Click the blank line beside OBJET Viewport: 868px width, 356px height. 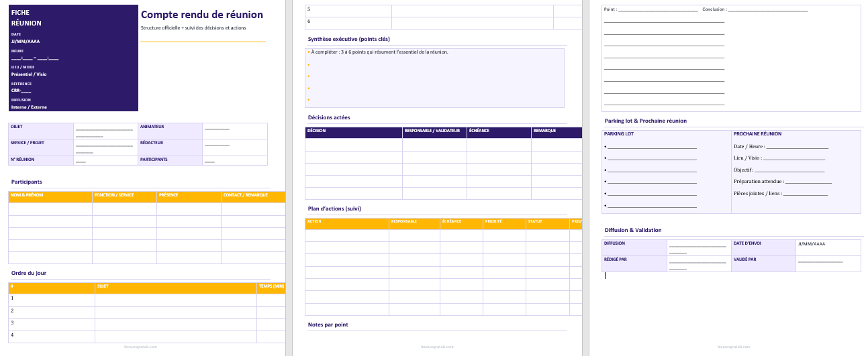(x=103, y=129)
